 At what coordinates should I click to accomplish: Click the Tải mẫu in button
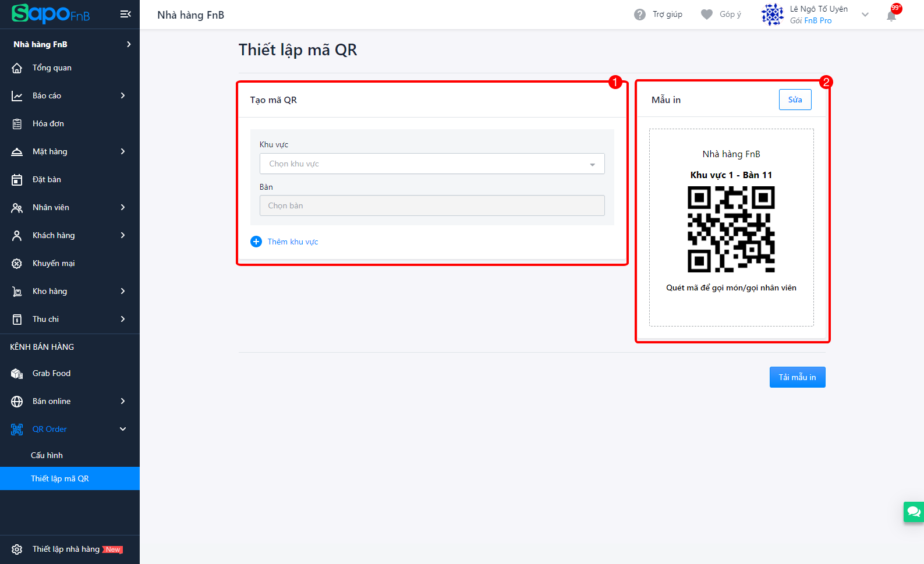point(797,377)
